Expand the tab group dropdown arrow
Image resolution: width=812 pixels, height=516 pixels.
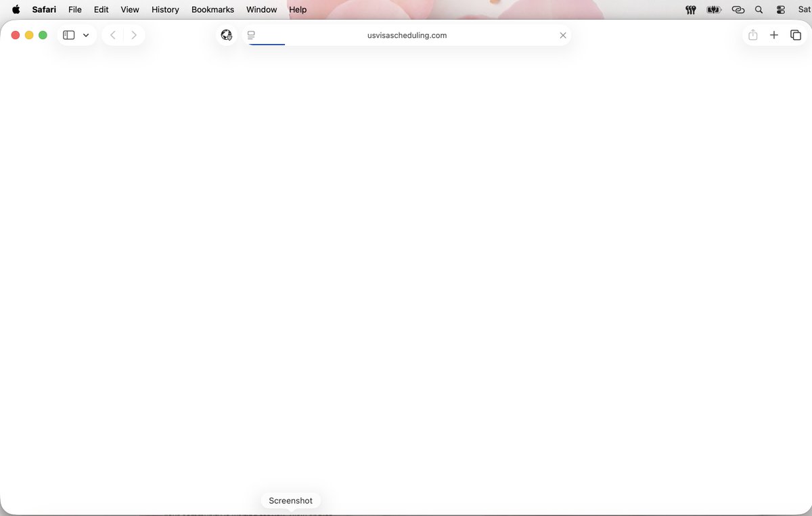pos(86,35)
